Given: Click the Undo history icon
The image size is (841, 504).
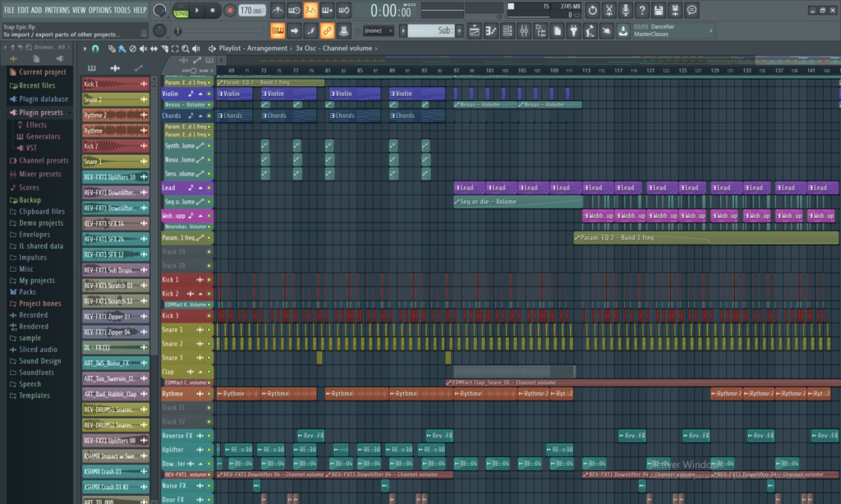Looking at the screenshot, I should [592, 10].
